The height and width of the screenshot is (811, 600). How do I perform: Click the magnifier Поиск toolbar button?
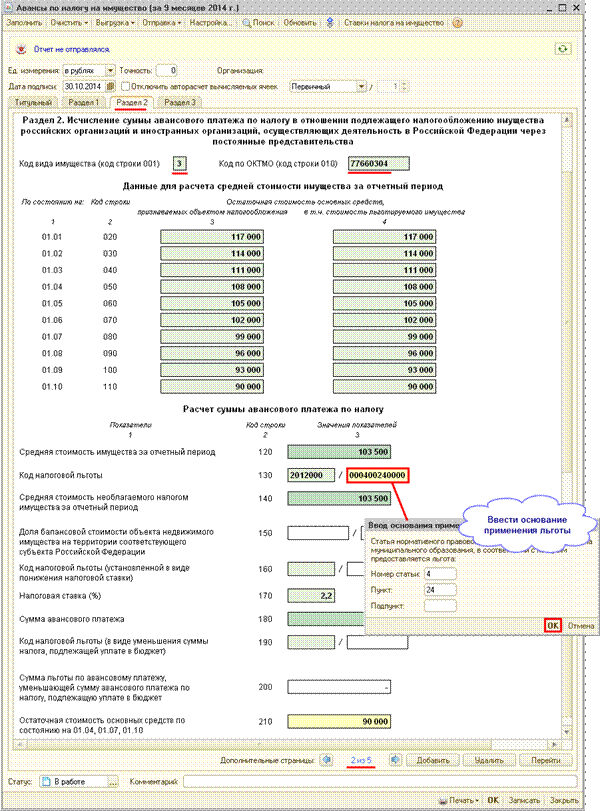[x=259, y=23]
